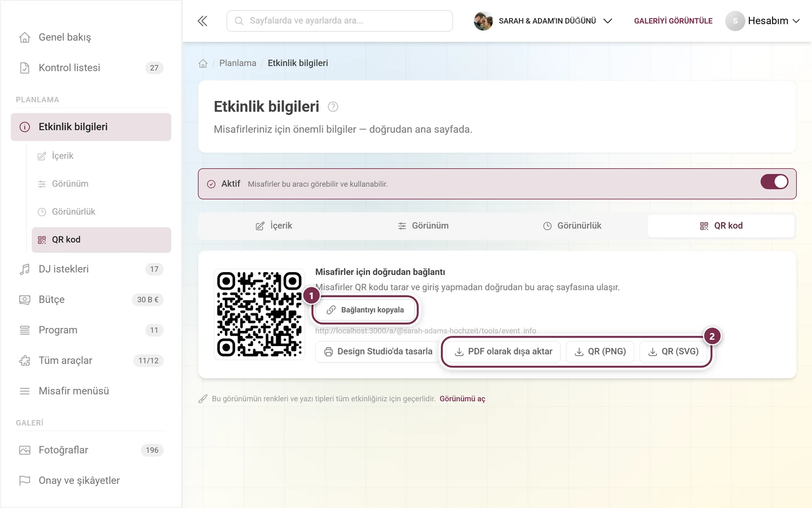
Task: Open Kontrol listesi in sidebar
Action: (91, 68)
